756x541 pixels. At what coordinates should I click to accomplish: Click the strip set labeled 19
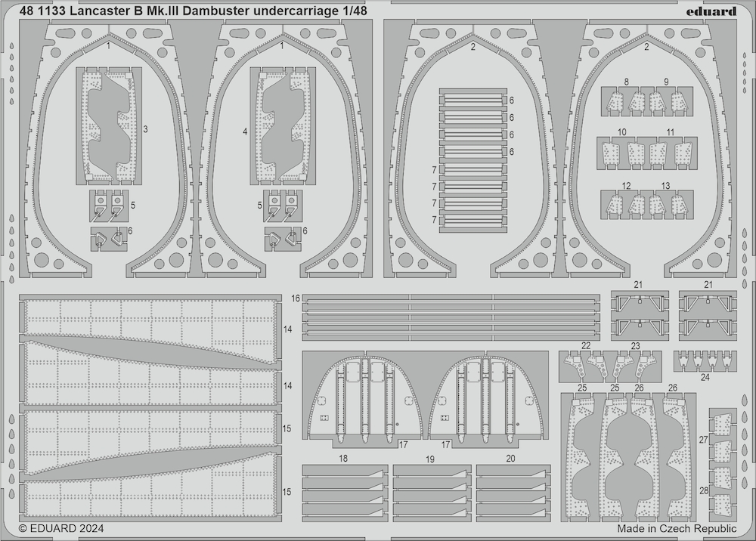click(432, 490)
